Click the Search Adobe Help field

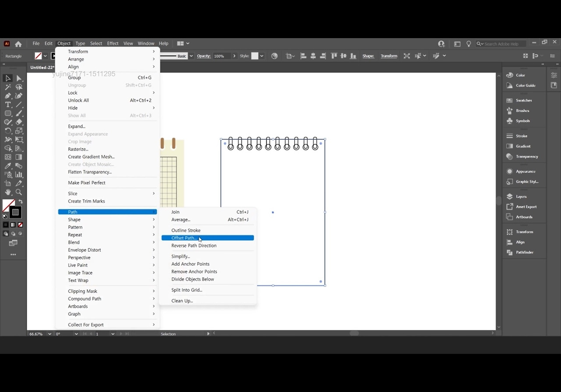pyautogui.click(x=501, y=44)
